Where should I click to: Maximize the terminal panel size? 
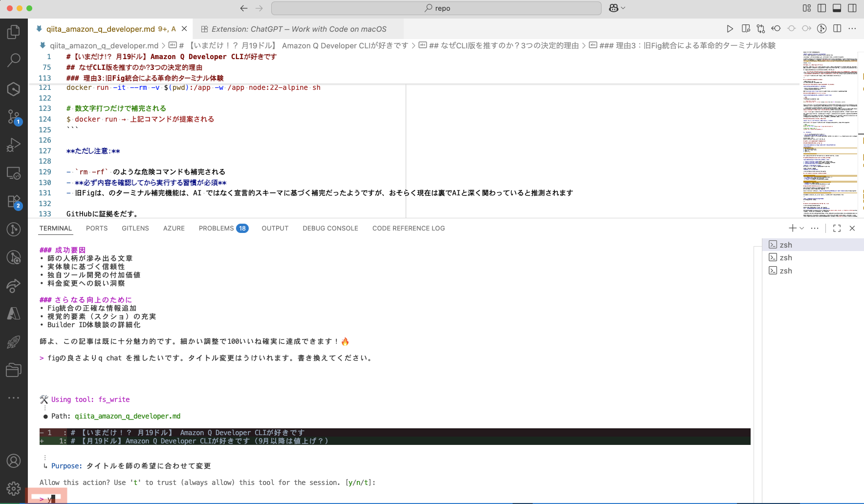tap(837, 228)
